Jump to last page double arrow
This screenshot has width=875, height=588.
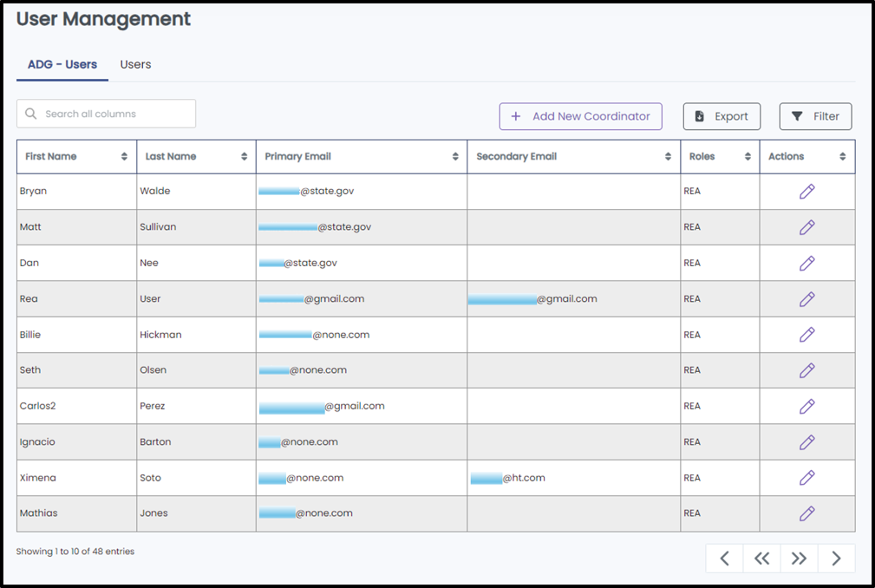click(799, 559)
